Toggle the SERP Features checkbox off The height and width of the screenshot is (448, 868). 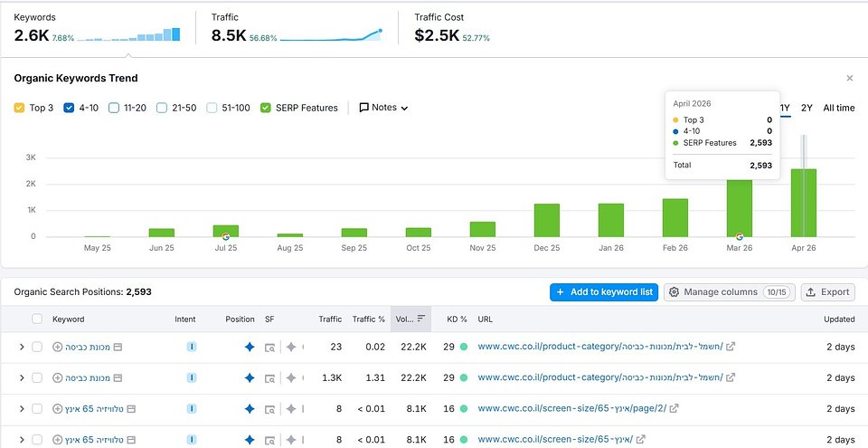click(265, 108)
